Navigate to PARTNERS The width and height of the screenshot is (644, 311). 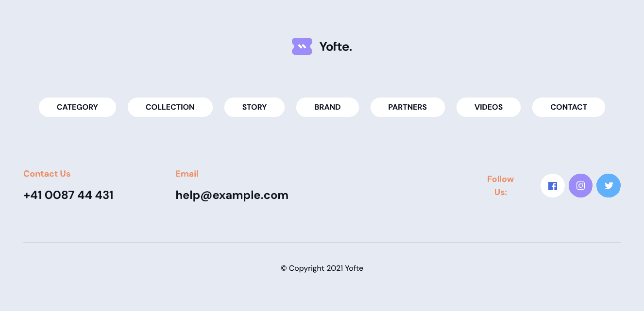pyautogui.click(x=407, y=107)
